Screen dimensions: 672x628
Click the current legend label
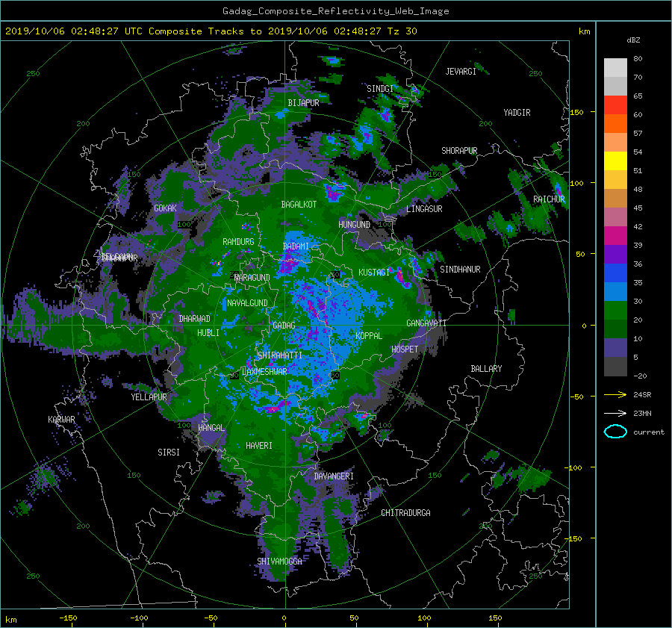649,432
